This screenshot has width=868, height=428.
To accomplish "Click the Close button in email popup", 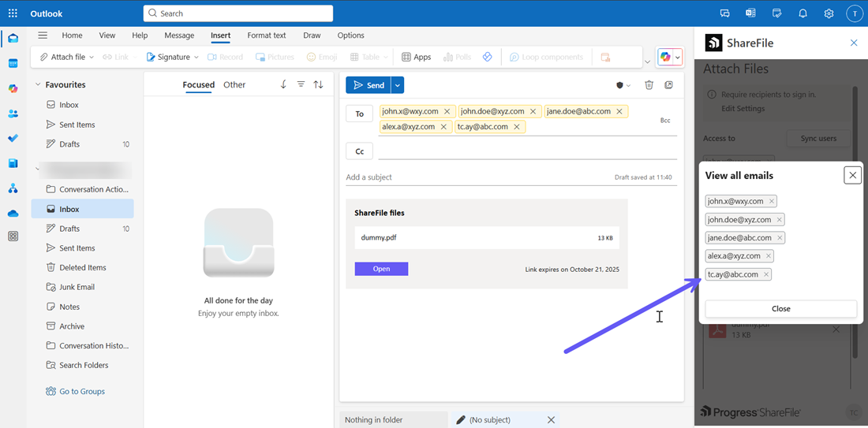I will pos(780,309).
